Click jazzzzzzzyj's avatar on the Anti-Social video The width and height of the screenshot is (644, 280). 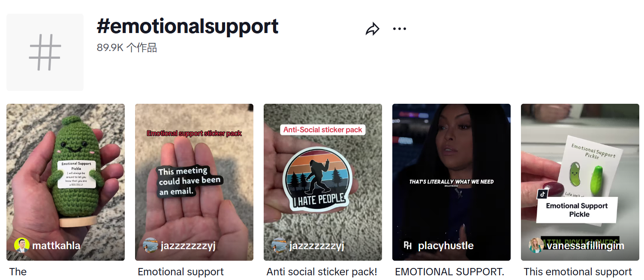coord(279,246)
